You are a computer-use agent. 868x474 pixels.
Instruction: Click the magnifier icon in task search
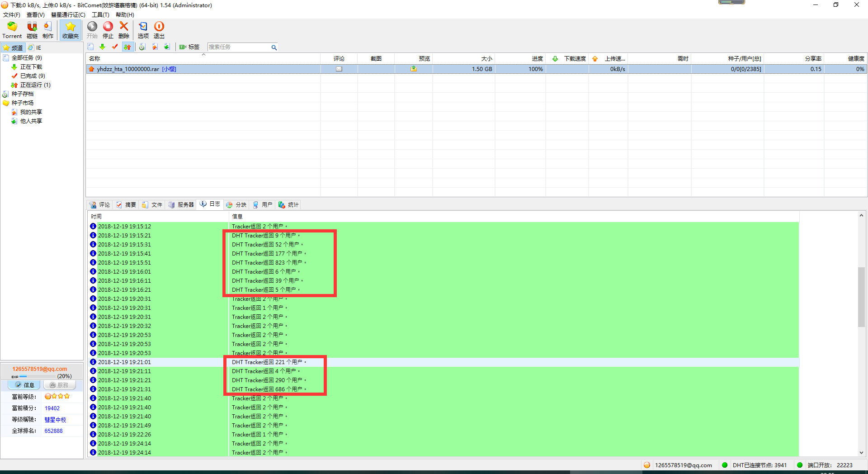[x=274, y=47]
